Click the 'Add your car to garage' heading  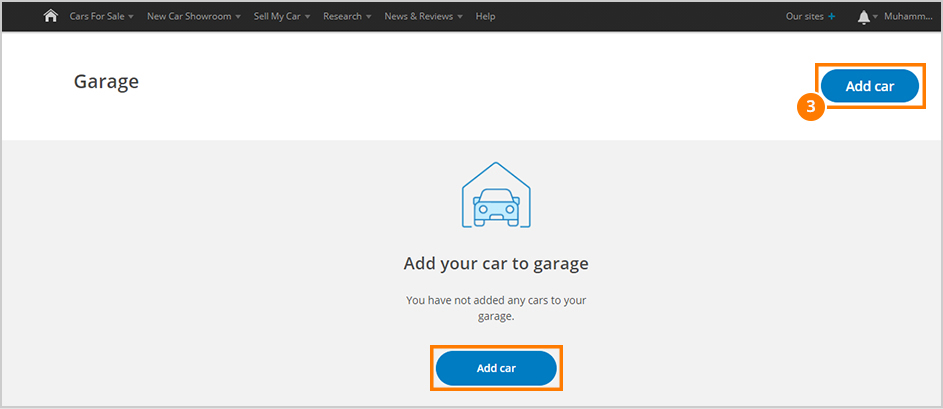tap(496, 264)
